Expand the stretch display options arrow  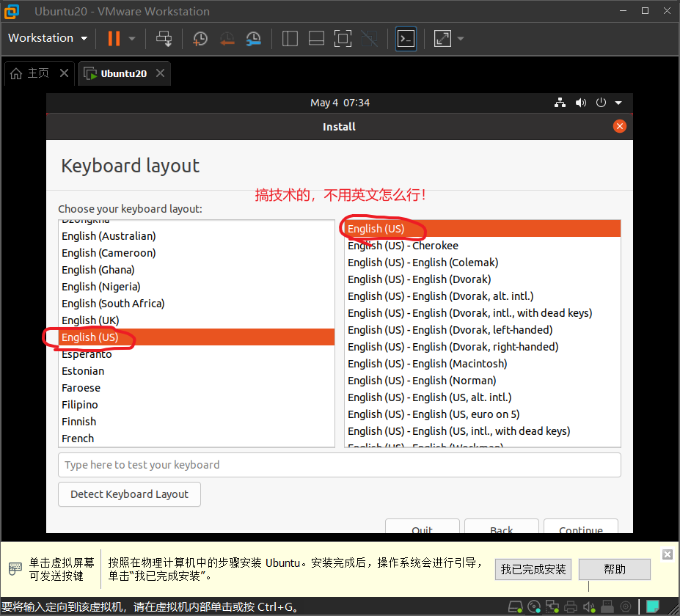tap(461, 39)
